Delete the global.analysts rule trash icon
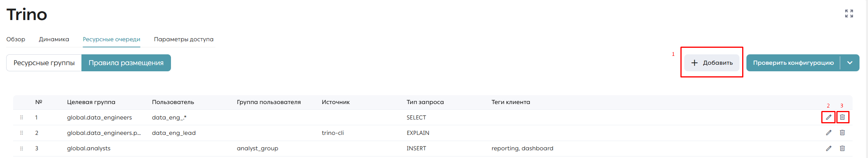Image resolution: width=868 pixels, height=158 pixels. [843, 148]
